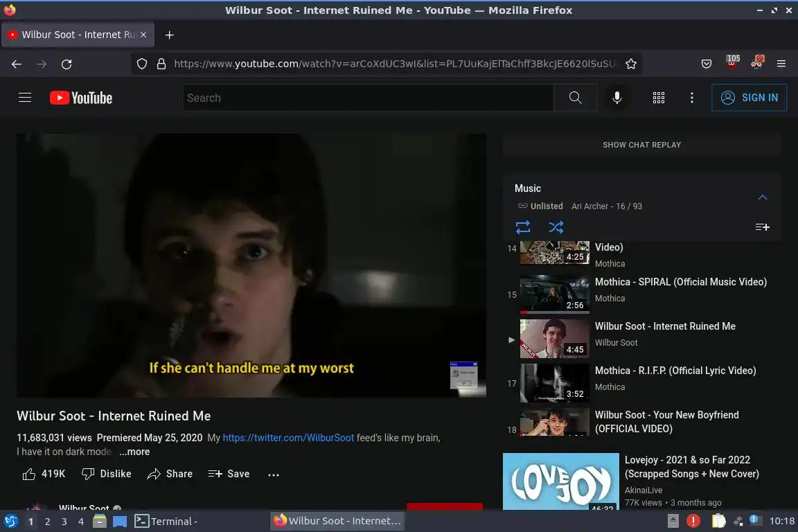The height and width of the screenshot is (532, 798).
Task: Open the Firefox application menu
Action: click(781, 64)
